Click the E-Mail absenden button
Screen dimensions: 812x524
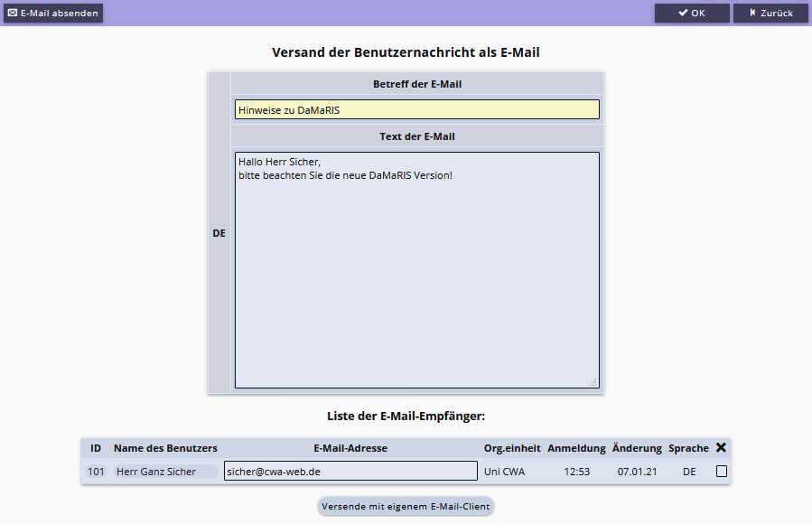pos(53,13)
